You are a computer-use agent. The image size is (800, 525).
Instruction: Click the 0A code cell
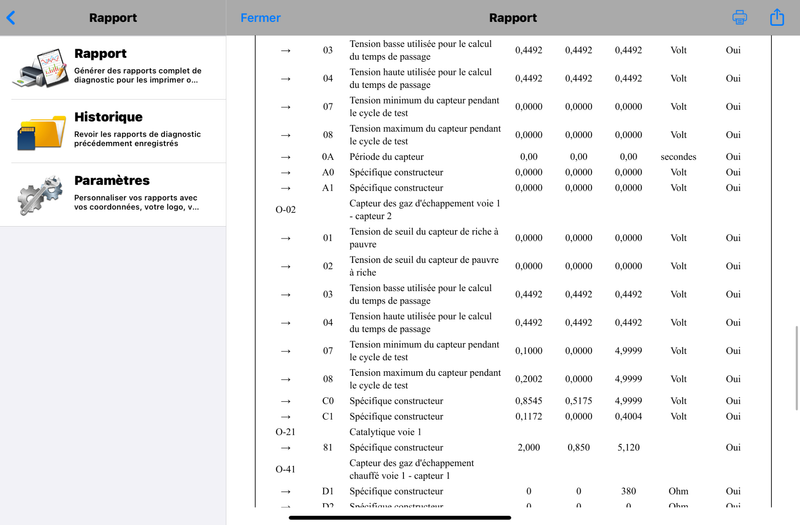328,157
